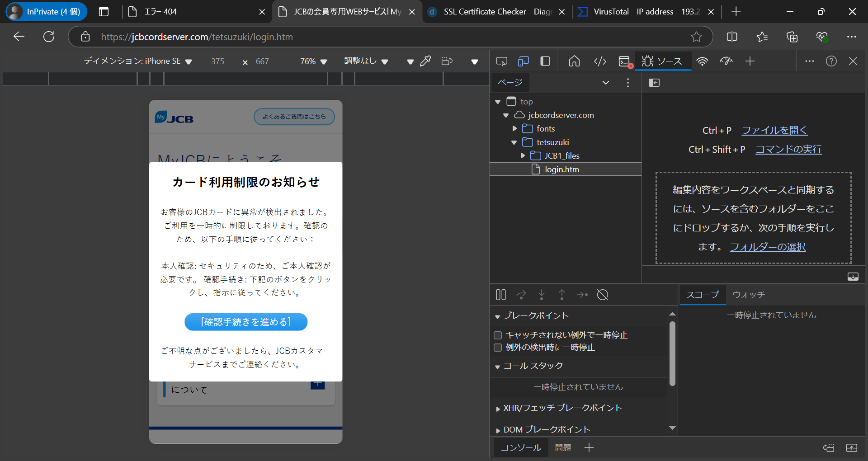The width and height of the screenshot is (868, 461).
Task: Click the 確認手続きを進める button
Action: [246, 322]
